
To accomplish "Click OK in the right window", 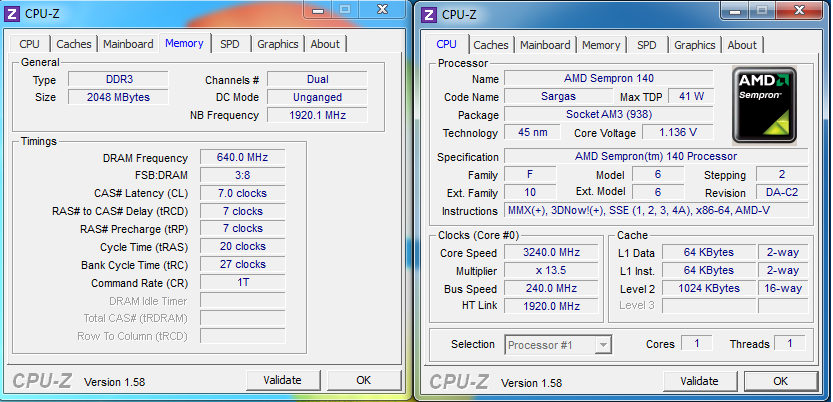I will 780,381.
